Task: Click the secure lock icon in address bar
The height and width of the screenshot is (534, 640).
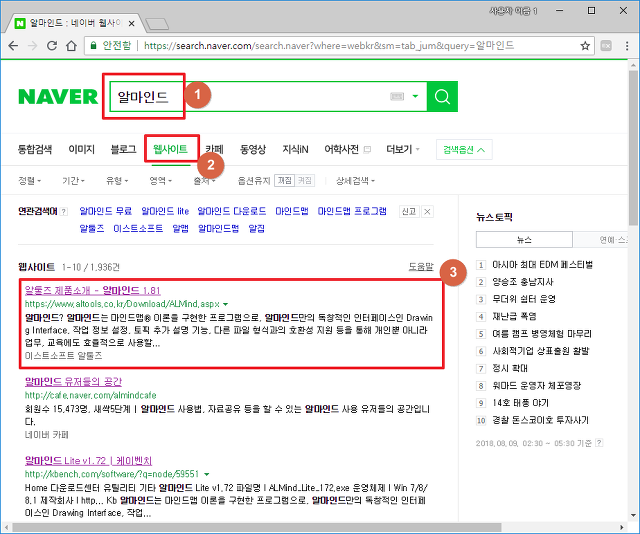Action: pos(93,45)
